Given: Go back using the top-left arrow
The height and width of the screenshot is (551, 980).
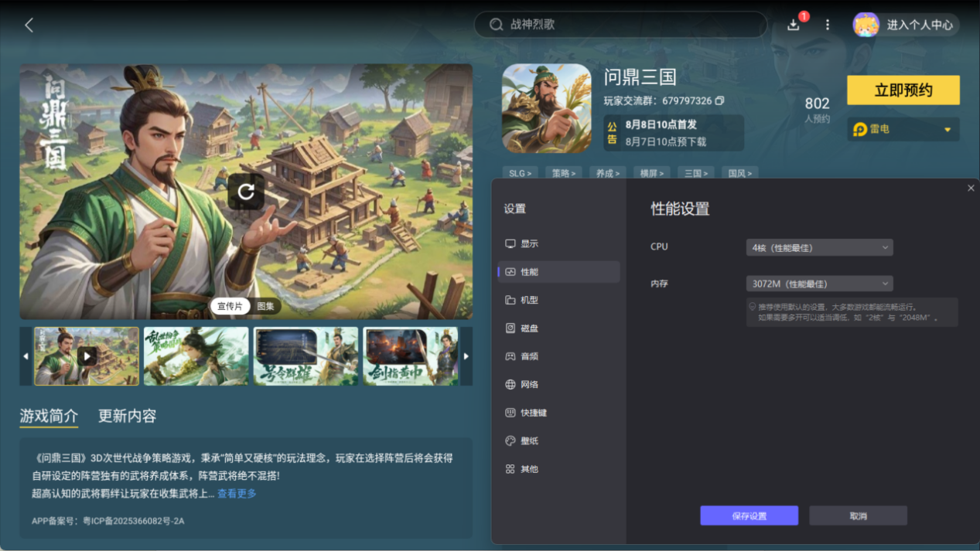Looking at the screenshot, I should coord(29,26).
